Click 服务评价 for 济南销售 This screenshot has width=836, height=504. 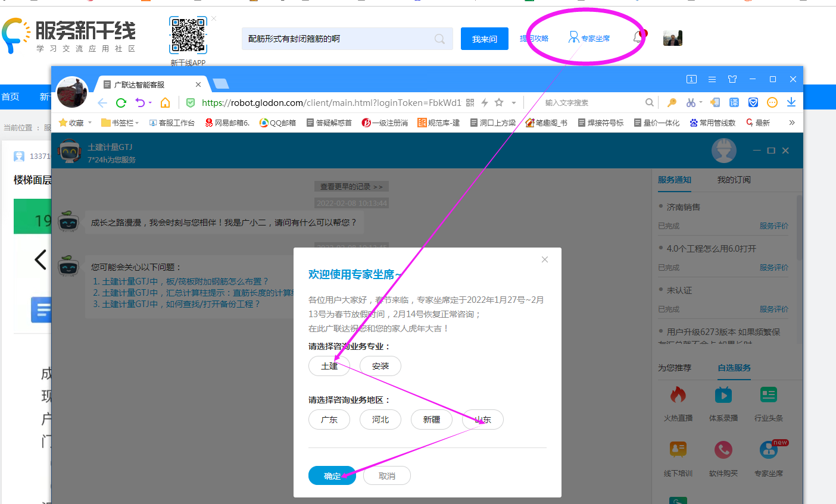[x=773, y=226]
